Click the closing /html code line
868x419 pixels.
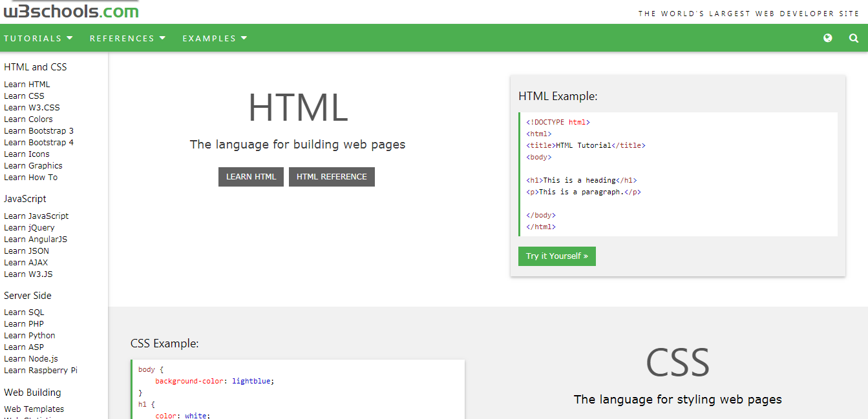click(541, 227)
